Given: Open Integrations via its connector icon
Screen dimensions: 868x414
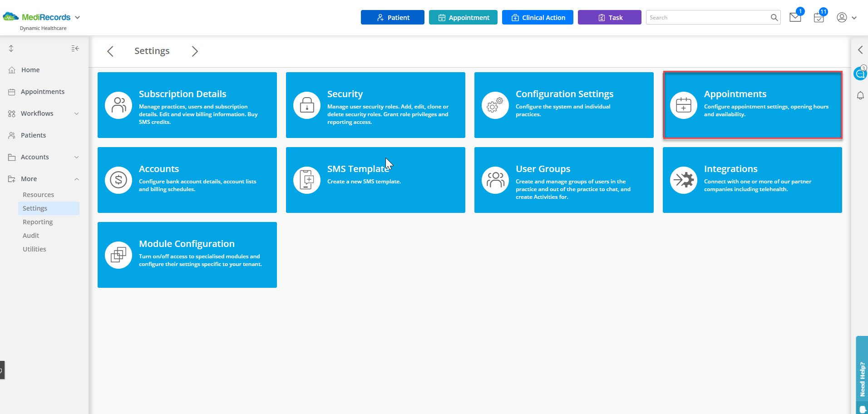Looking at the screenshot, I should 684,180.
